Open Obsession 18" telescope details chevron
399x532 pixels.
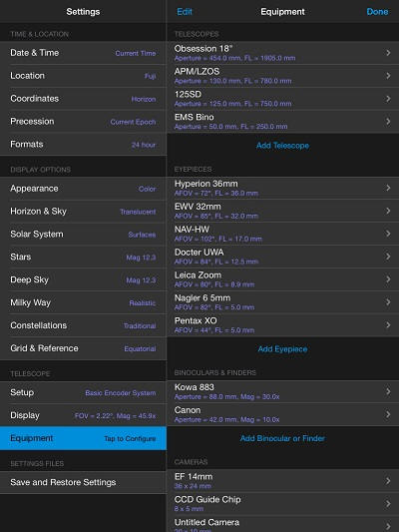(x=388, y=53)
